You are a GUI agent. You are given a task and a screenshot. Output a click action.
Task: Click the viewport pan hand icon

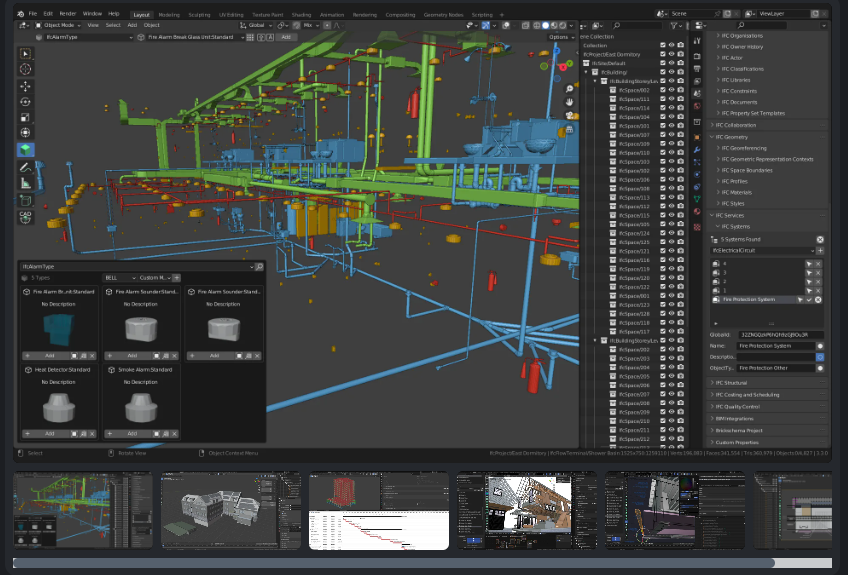pyautogui.click(x=569, y=102)
